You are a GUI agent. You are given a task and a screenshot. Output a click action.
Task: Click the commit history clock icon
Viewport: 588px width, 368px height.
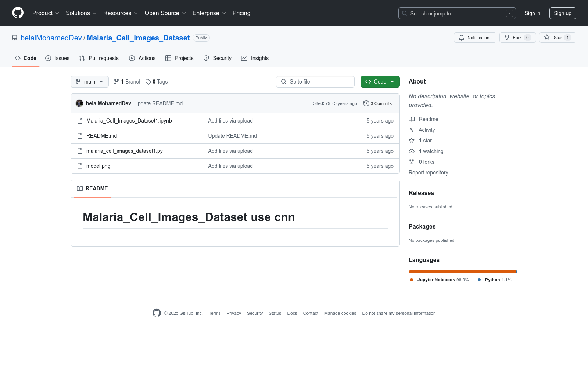366,103
